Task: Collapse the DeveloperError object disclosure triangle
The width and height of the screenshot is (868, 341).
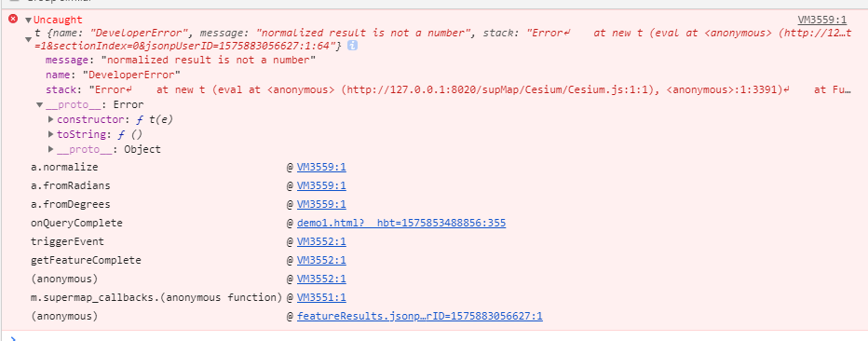Action: (x=29, y=39)
